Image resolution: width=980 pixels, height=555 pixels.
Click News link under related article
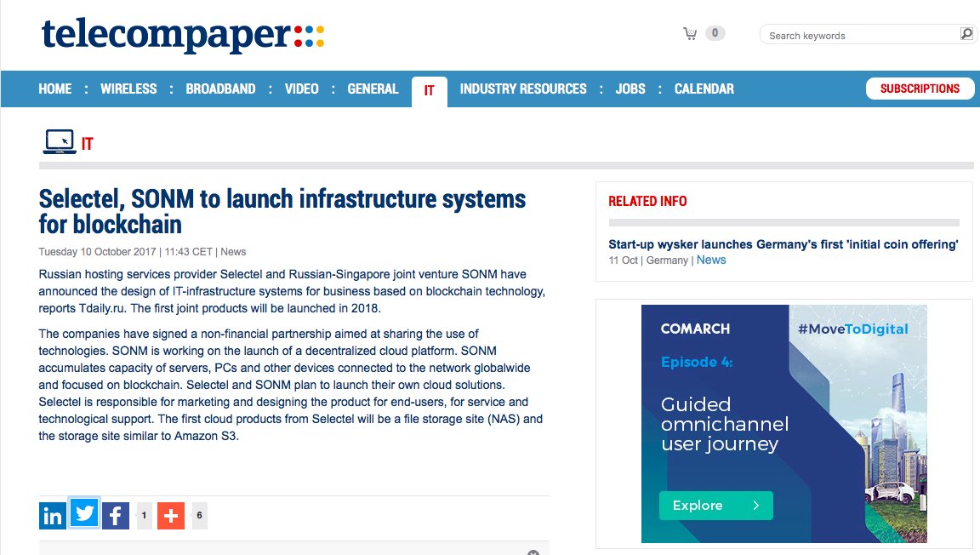click(711, 260)
